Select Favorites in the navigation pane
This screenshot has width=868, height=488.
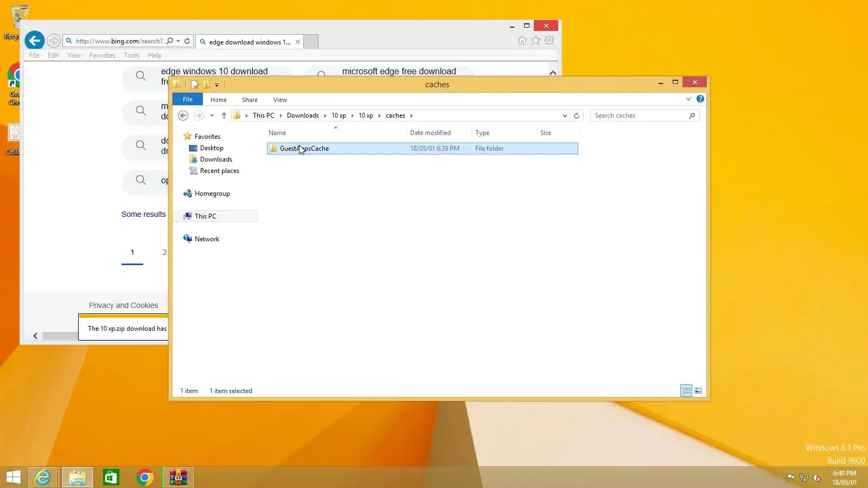pyautogui.click(x=207, y=137)
